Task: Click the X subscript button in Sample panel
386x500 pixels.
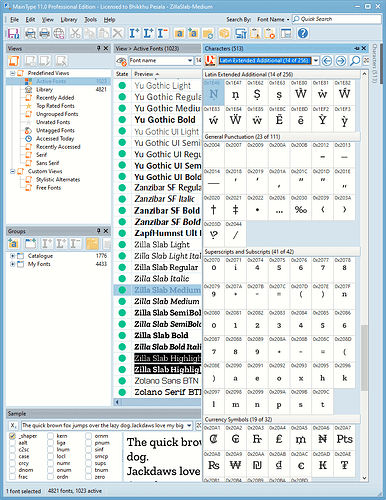Action: (13, 426)
